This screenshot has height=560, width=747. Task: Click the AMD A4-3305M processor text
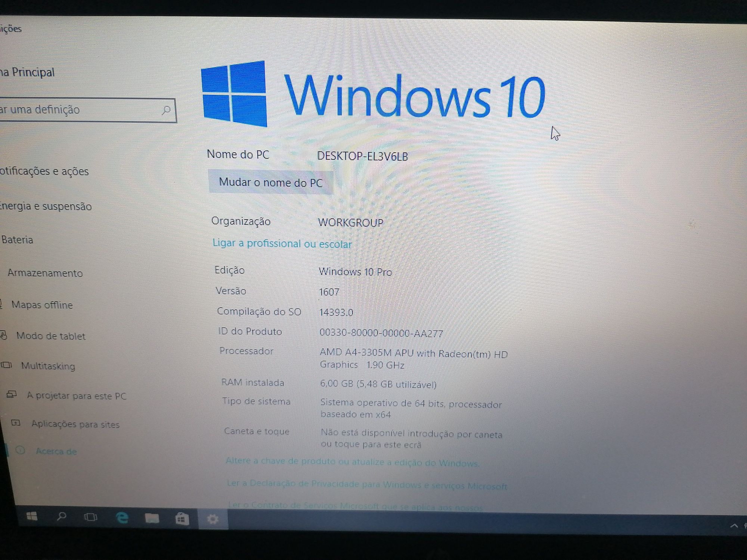[414, 359]
